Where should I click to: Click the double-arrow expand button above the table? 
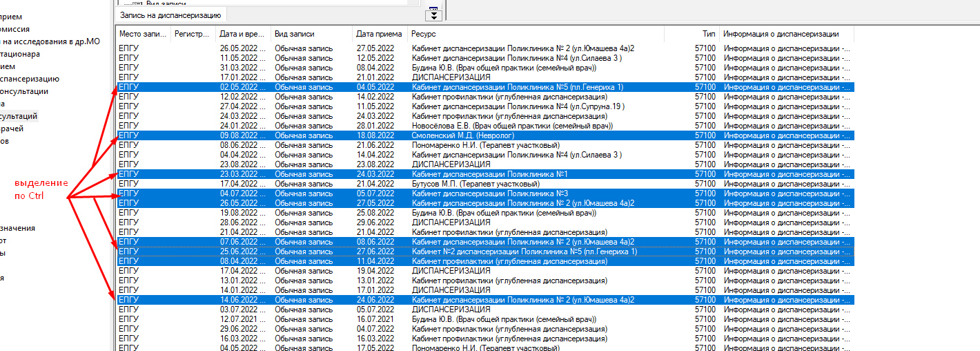coord(433,15)
